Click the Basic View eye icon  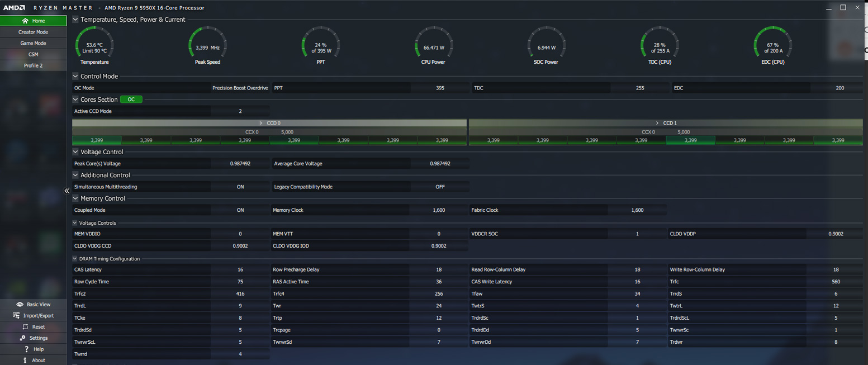click(x=20, y=305)
